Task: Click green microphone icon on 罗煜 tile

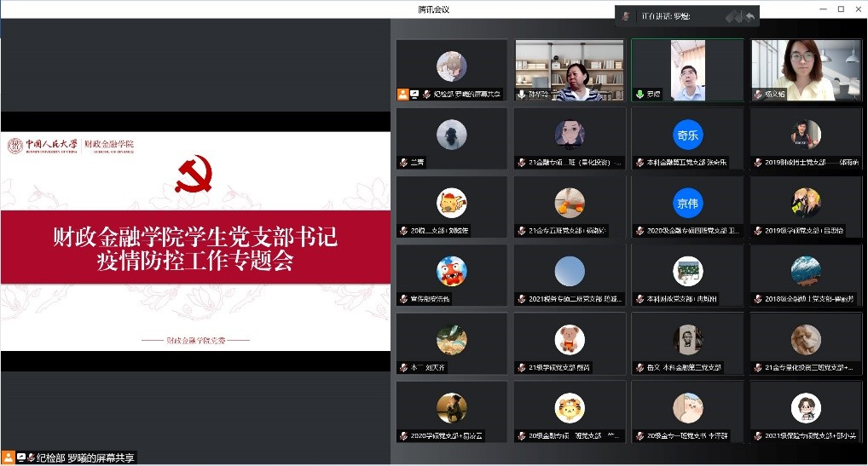Action: click(639, 94)
